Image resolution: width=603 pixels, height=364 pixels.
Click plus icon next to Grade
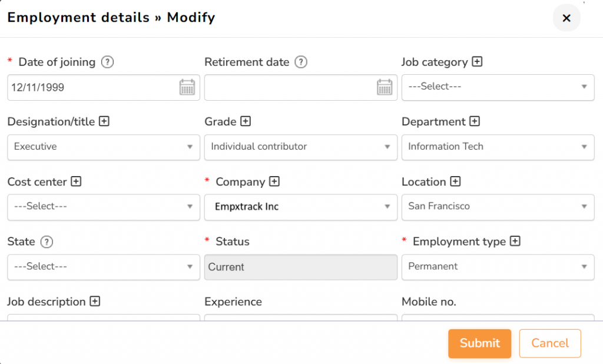click(x=246, y=121)
